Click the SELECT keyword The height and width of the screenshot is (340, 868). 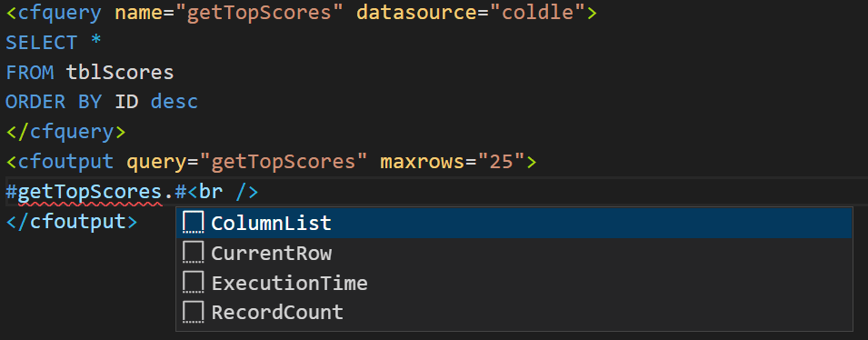[x=42, y=43]
